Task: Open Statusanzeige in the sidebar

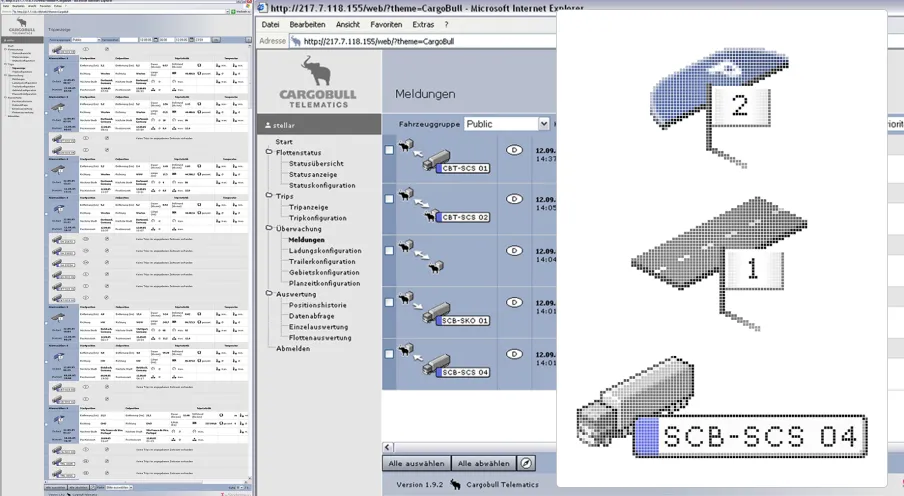Action: tap(313, 175)
